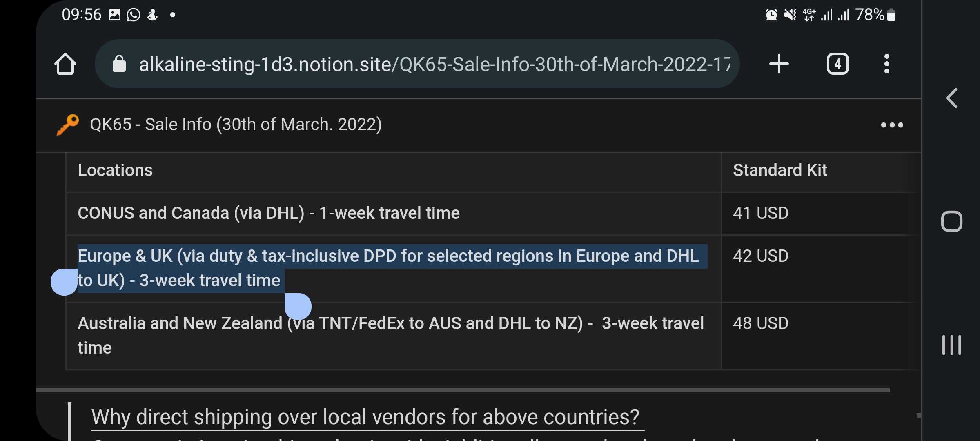
Task: Open the Notion page three-dots options menu
Action: pos(892,125)
